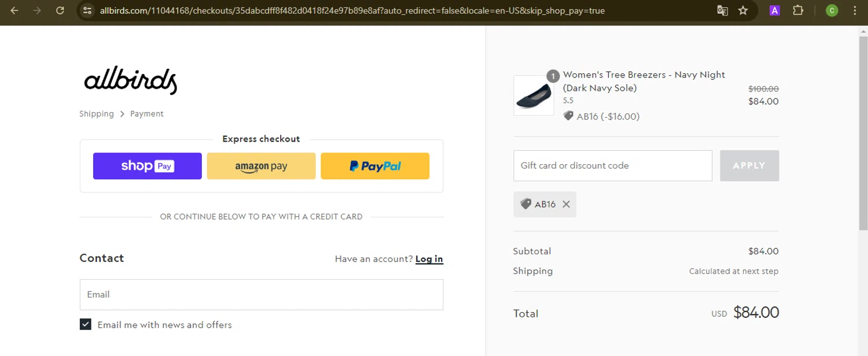Screen dimensions: 868x356
Task: Click the Tree Breezers product thumbnail
Action: pyautogui.click(x=534, y=95)
